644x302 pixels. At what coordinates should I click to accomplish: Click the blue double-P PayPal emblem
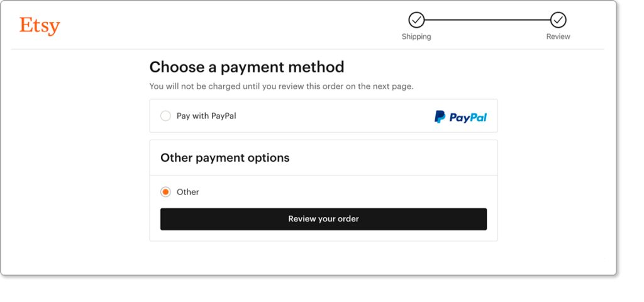click(440, 117)
